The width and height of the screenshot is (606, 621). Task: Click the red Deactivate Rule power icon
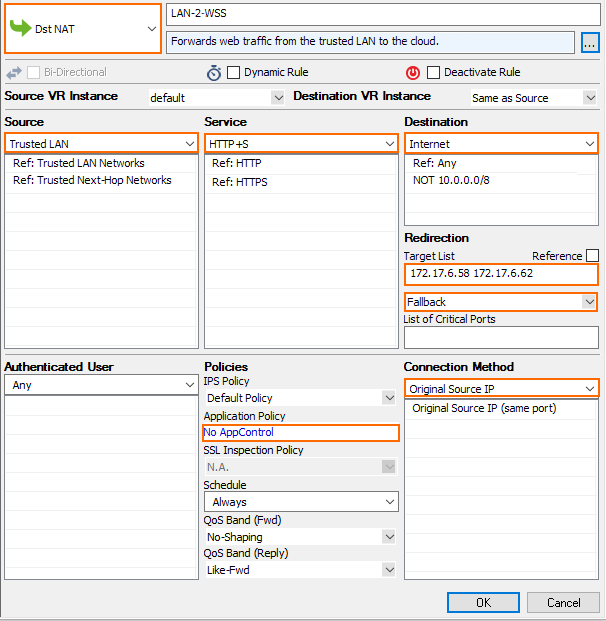click(x=413, y=73)
